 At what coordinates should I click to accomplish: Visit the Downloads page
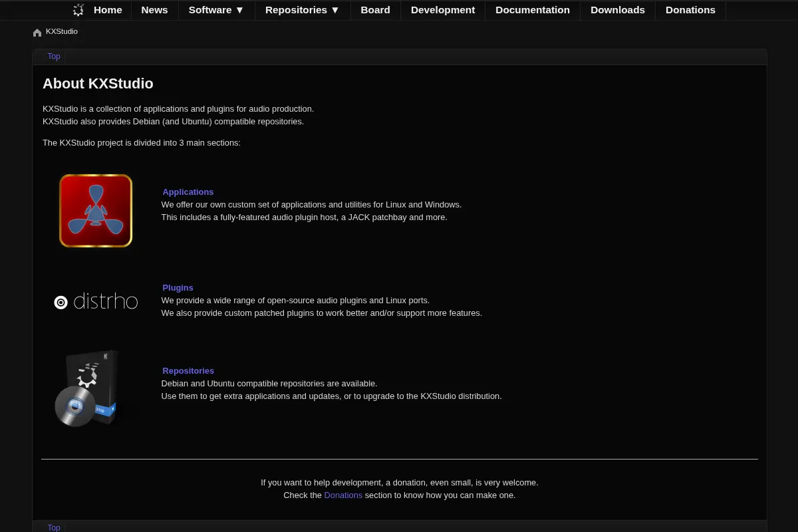click(x=618, y=10)
